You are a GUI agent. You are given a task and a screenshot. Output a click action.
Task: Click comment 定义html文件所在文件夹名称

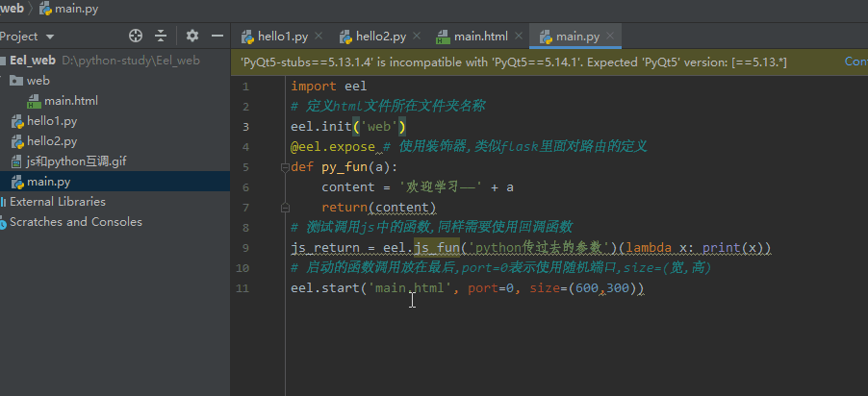[x=388, y=106]
